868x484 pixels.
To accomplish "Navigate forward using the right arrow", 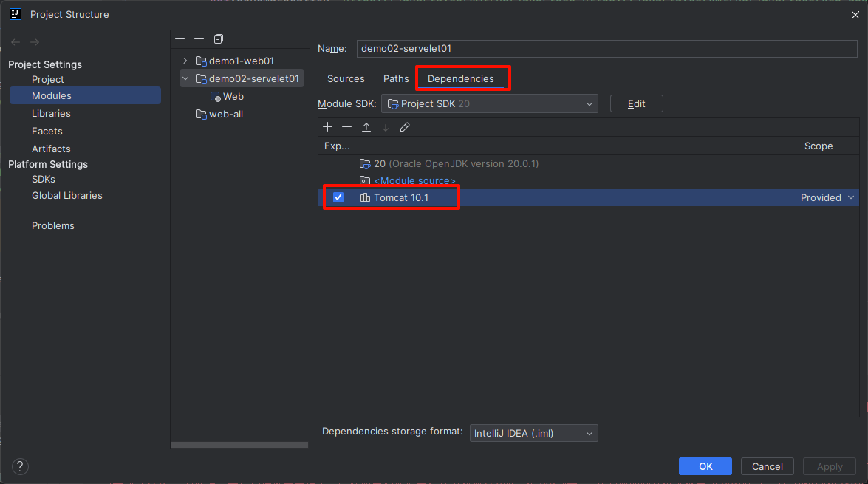I will [x=35, y=42].
